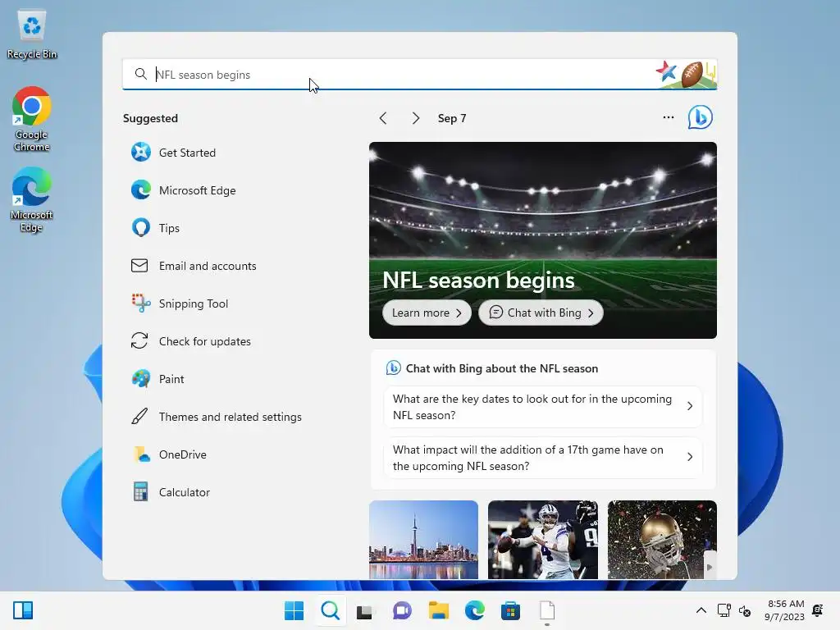Open Get Started from the Suggested list

tap(174, 153)
